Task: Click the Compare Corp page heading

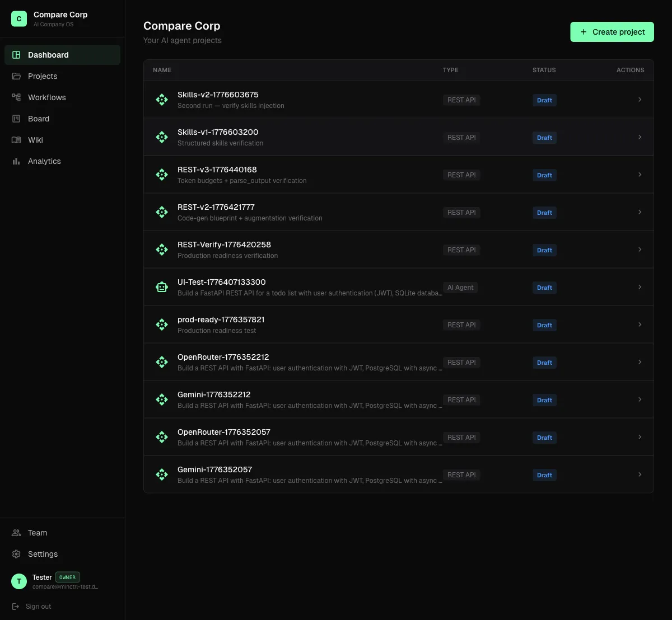Action: [x=182, y=26]
